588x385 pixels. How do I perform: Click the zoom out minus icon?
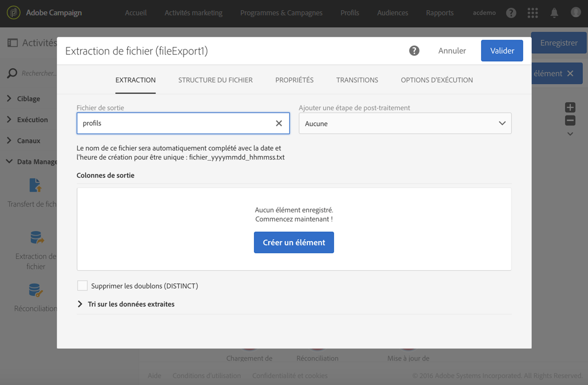(x=570, y=120)
